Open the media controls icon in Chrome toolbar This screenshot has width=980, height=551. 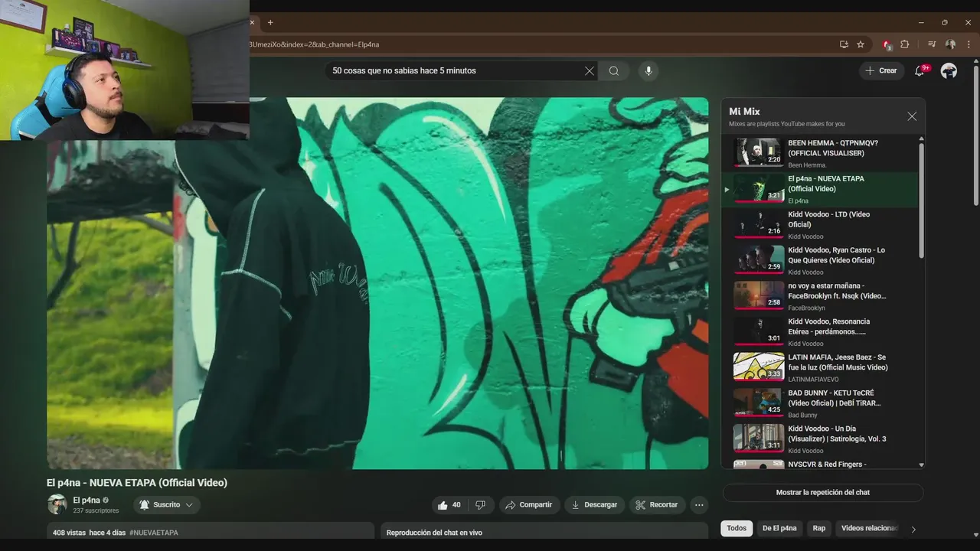pos(932,44)
